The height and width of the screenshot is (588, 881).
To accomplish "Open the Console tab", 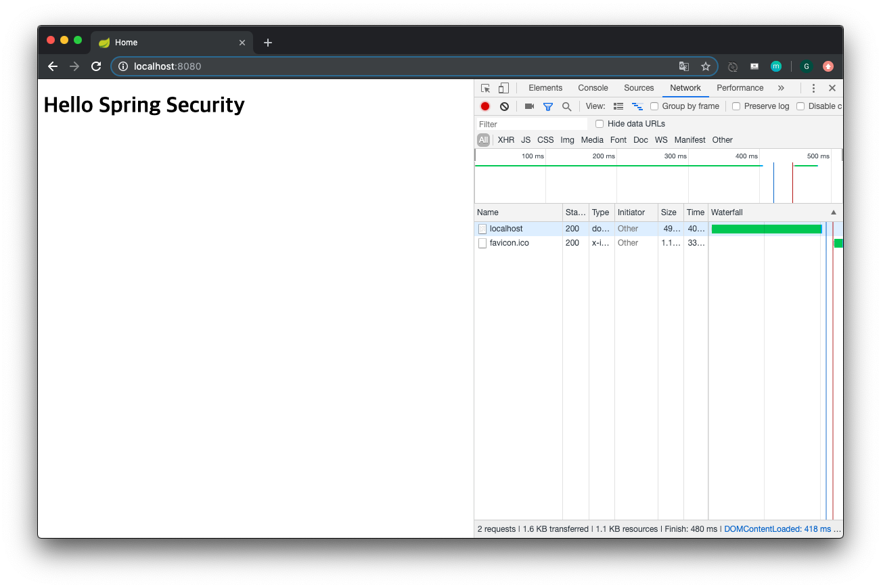I will click(593, 88).
